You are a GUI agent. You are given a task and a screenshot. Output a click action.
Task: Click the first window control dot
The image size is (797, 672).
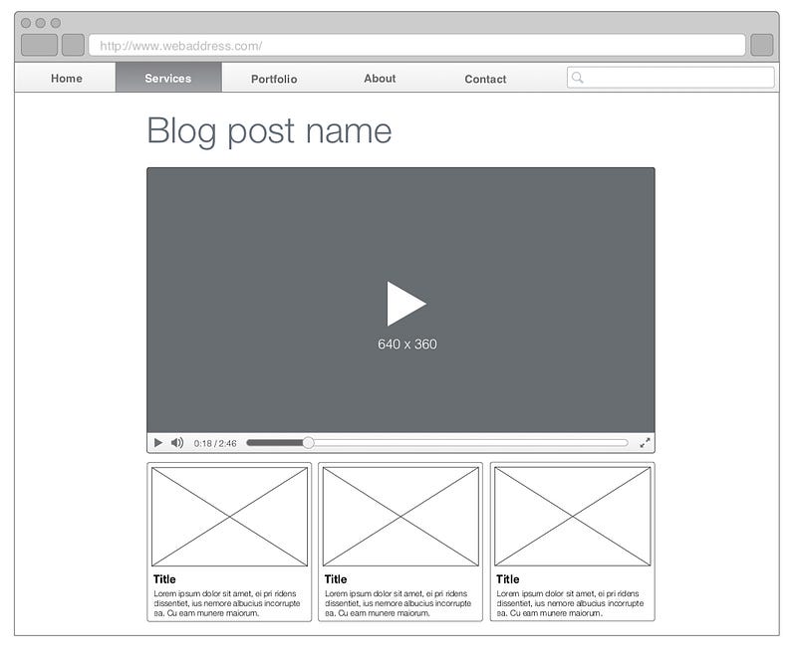(26, 23)
